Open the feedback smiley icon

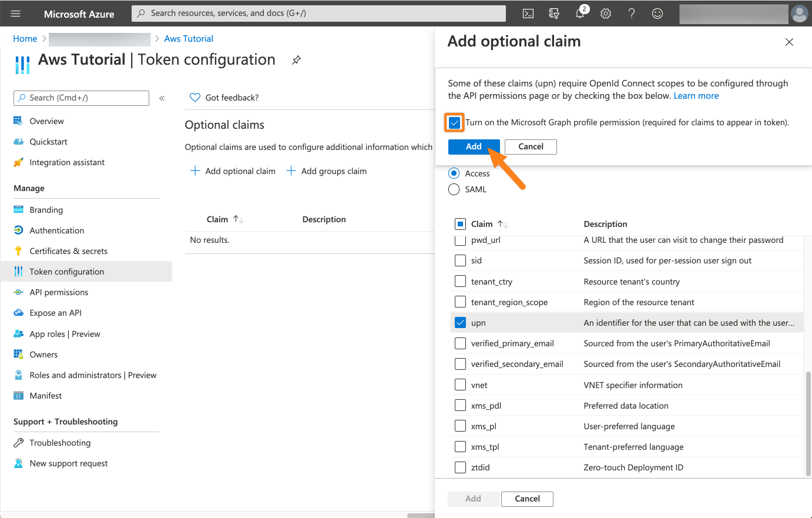657,14
